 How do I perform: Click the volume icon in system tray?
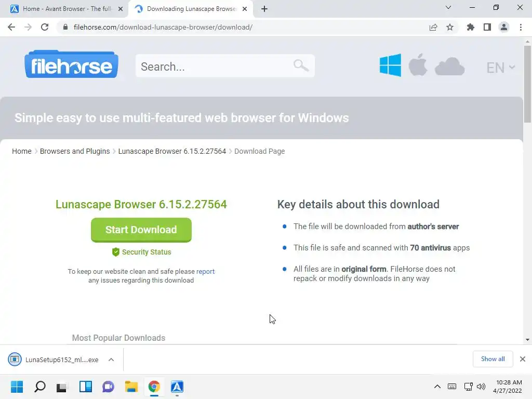tap(481, 387)
